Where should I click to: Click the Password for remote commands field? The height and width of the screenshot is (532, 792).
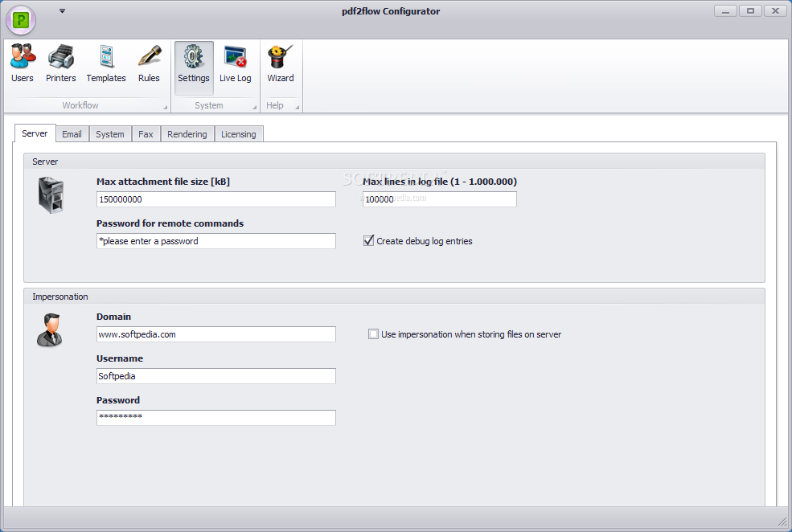point(216,241)
